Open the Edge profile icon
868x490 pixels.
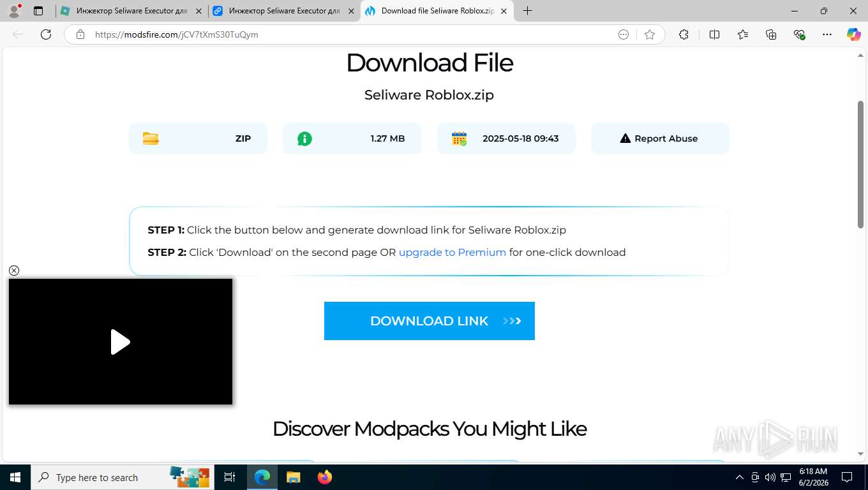point(14,11)
